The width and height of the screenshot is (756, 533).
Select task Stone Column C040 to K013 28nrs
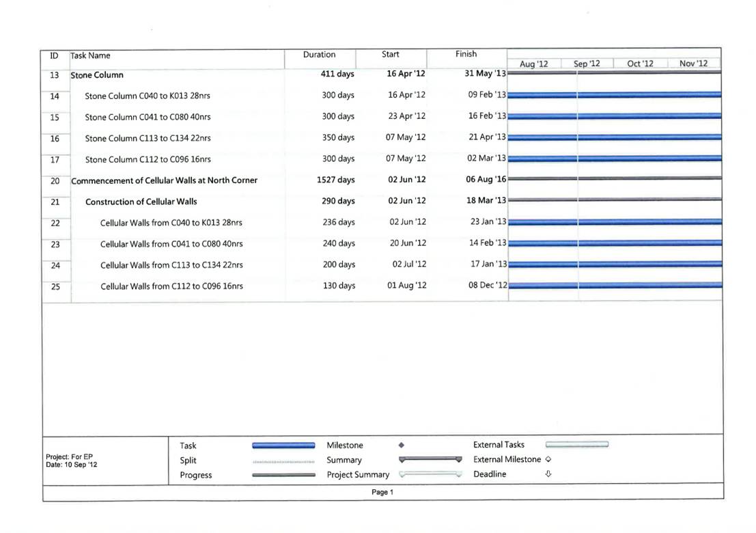(x=148, y=96)
